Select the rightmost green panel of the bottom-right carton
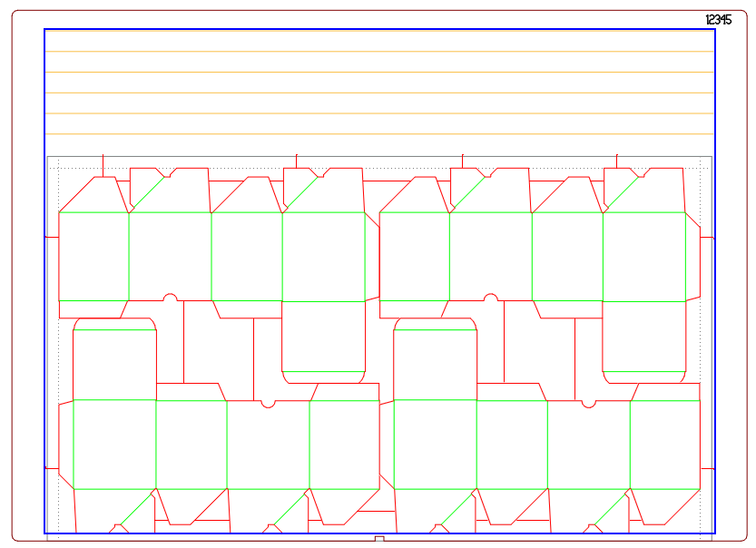Screen dimensions: 756x548 (665, 444)
